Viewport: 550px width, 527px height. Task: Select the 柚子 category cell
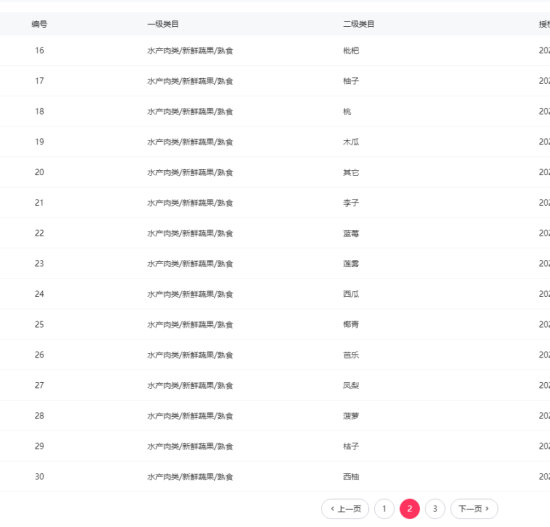[x=351, y=81]
